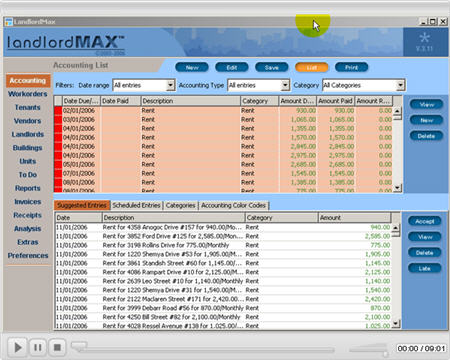The height and width of the screenshot is (360, 450).
Task: Open the Vendors section
Action: tap(28, 121)
